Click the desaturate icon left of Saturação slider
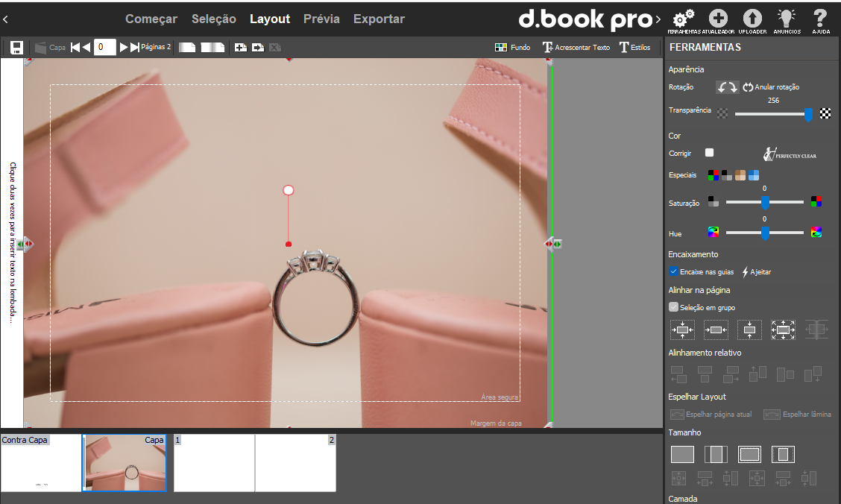This screenshot has height=504, width=841. (x=714, y=201)
